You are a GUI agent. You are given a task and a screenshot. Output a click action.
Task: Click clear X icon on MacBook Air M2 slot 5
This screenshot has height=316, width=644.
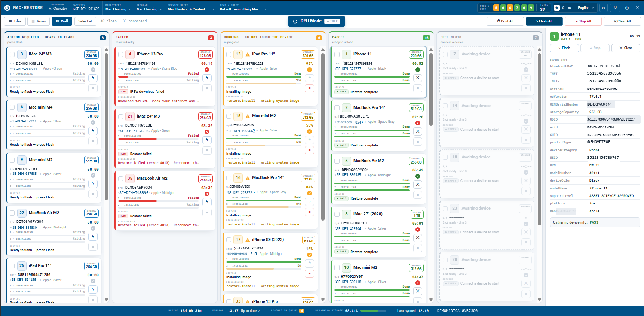pos(418,185)
